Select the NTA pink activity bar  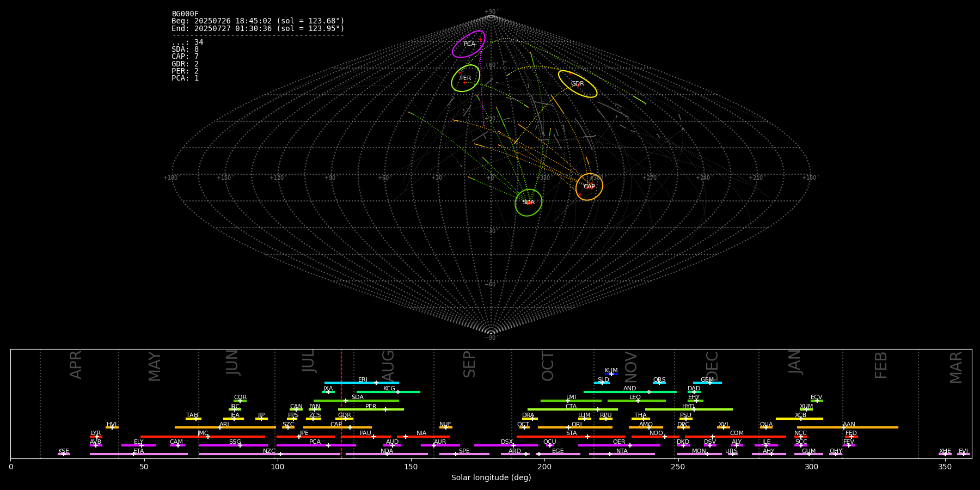pyautogui.click(x=622, y=454)
